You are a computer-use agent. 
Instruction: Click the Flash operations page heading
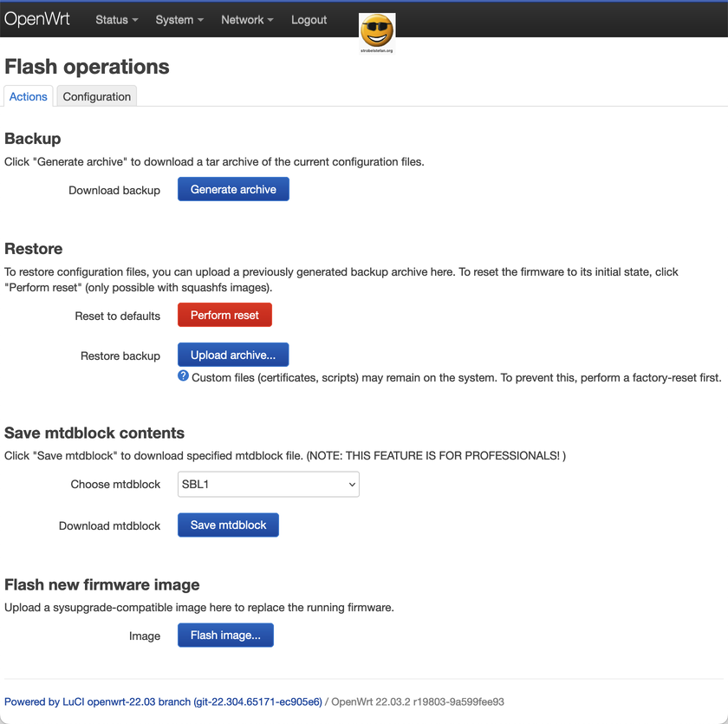[x=88, y=67]
